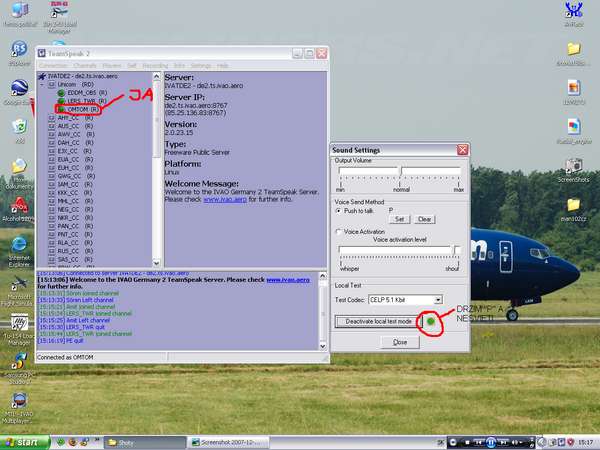
Task: Open the Test Codec dropdown
Action: pos(438,300)
